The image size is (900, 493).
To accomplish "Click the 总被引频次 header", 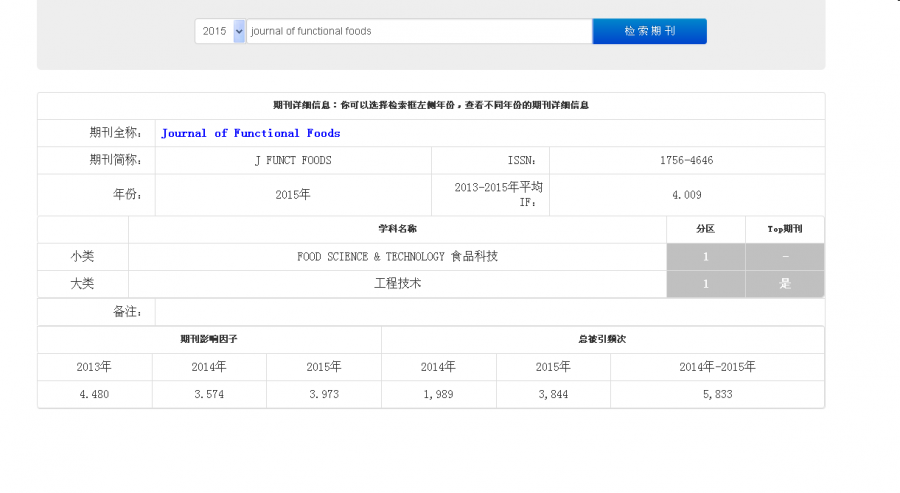I will coord(603,339).
